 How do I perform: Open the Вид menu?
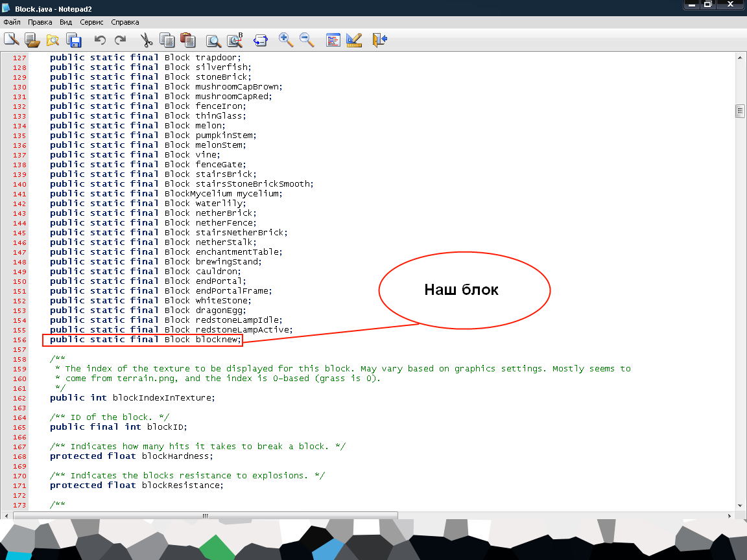(66, 22)
